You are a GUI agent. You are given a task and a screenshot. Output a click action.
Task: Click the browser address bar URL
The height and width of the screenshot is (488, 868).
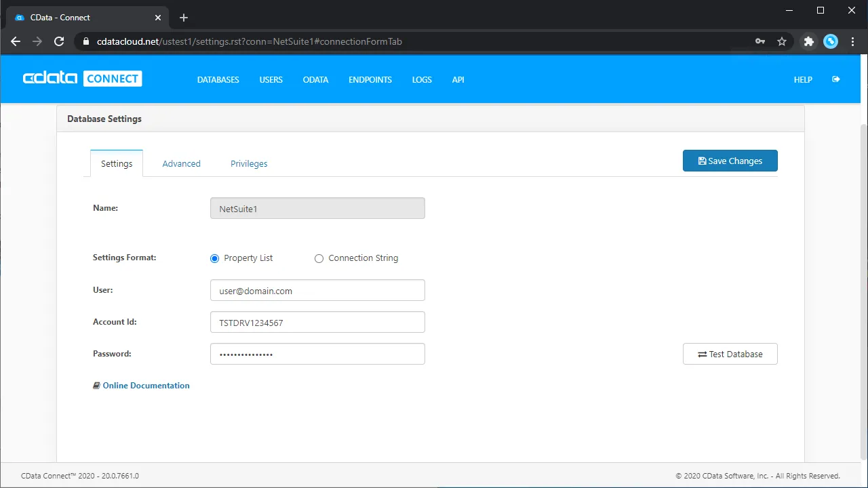coord(250,41)
